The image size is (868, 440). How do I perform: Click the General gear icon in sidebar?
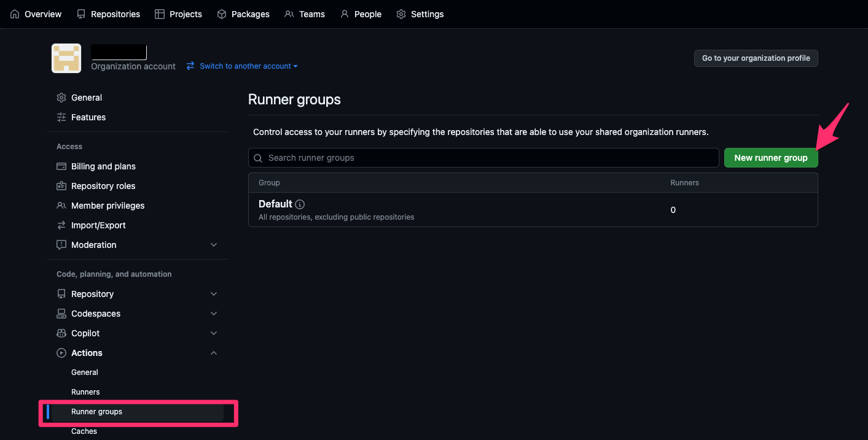[61, 98]
